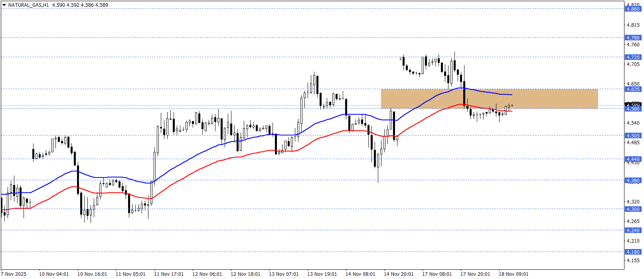The image size is (644, 279).
Task: Click the 4.180 price level tag
Action: [632, 252]
